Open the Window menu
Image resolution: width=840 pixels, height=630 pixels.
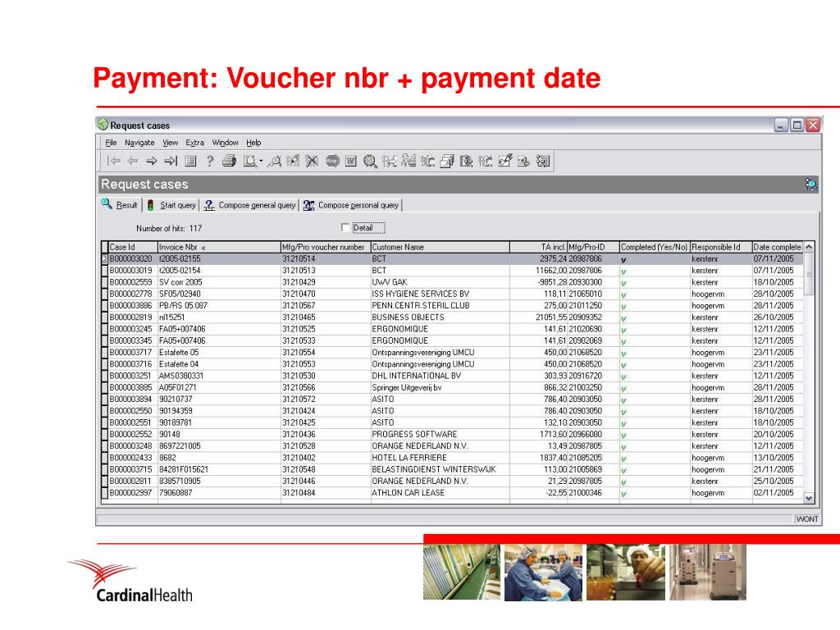coord(225,143)
